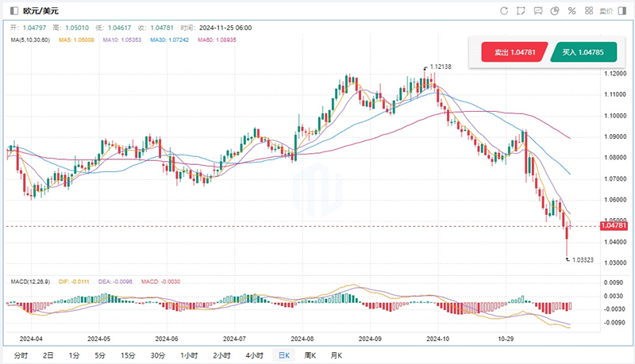The height and width of the screenshot is (364, 635).
Task: Open the four-square grid layout icon
Action: (x=589, y=11)
